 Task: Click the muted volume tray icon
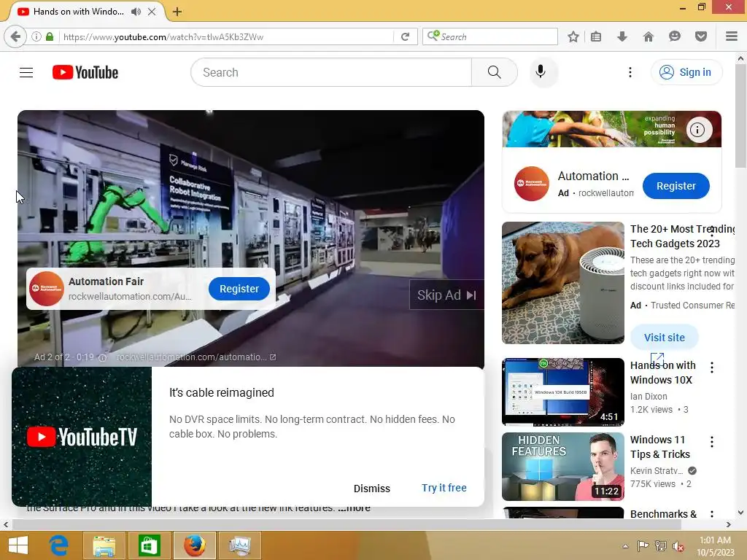pos(678,546)
